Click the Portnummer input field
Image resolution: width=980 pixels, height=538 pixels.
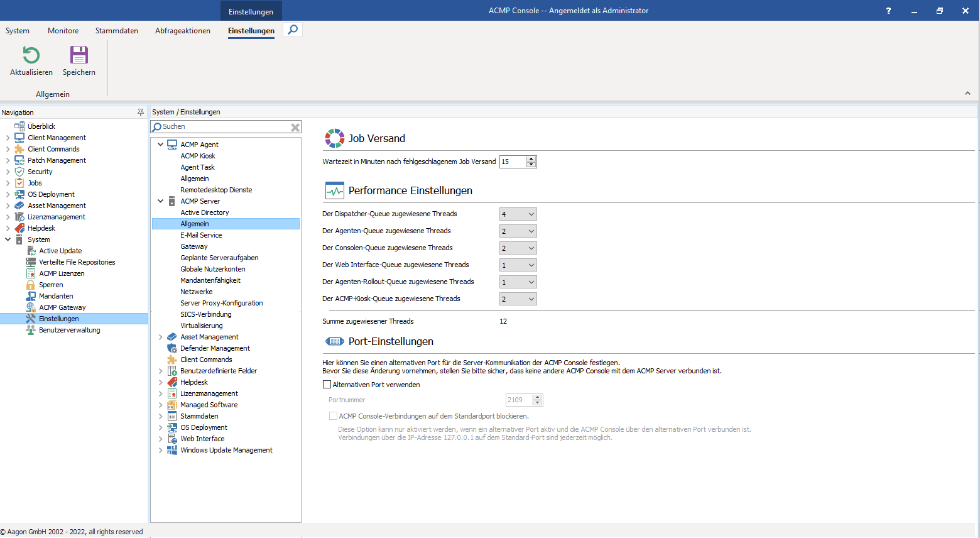pyautogui.click(x=520, y=400)
